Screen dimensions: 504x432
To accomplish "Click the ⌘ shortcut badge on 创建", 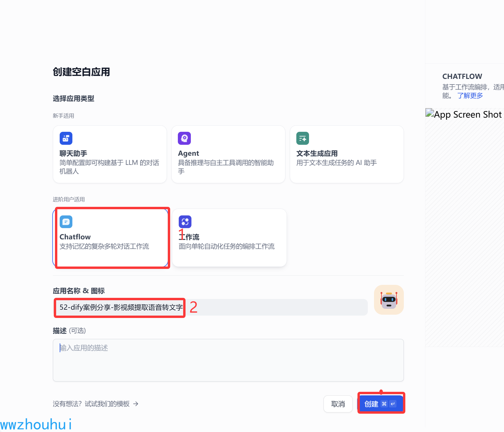I will [x=384, y=404].
